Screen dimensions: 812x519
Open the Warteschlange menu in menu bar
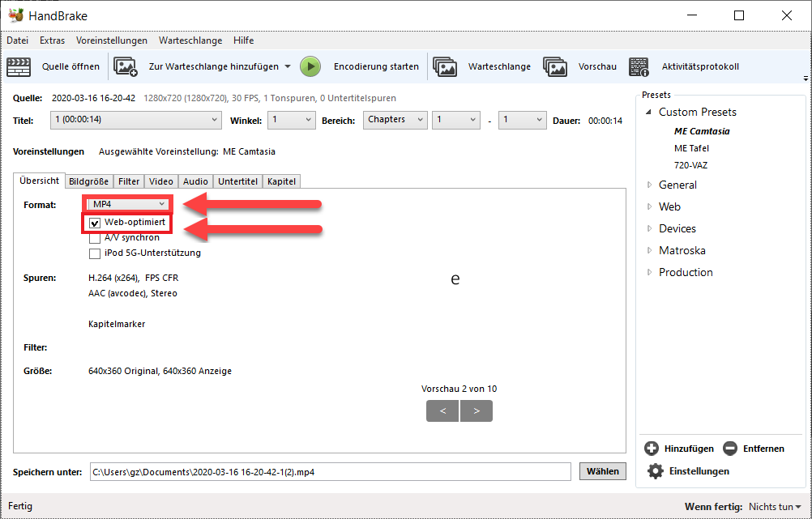pyautogui.click(x=190, y=40)
